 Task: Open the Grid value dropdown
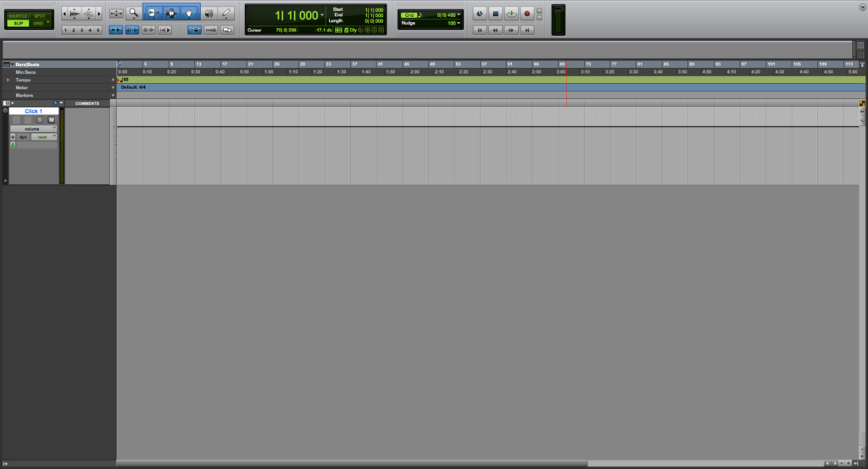point(459,15)
